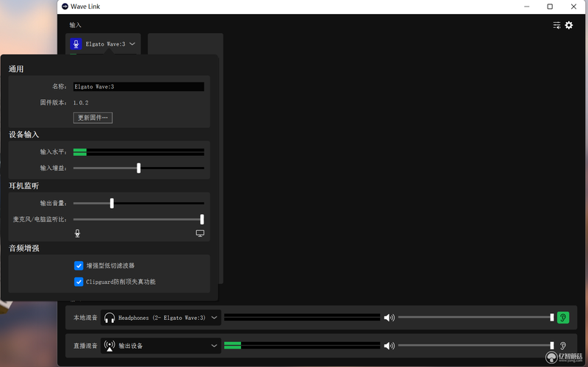Open the Headphones (2- Elgato Wave:3) dropdown

[160, 318]
